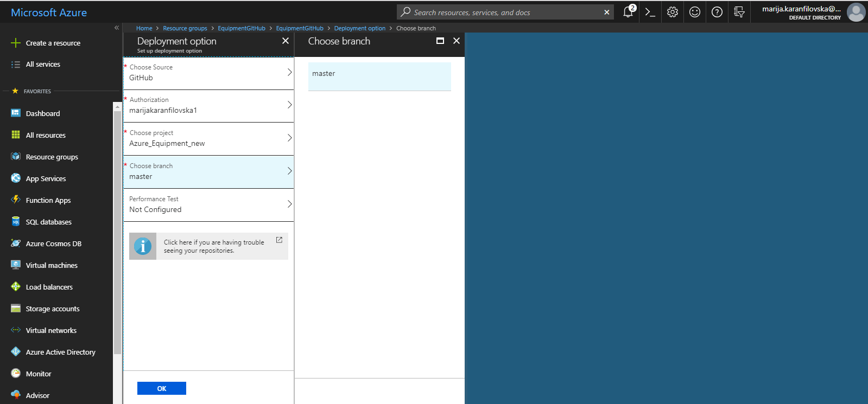
Task: Open All services menu item
Action: tap(43, 65)
